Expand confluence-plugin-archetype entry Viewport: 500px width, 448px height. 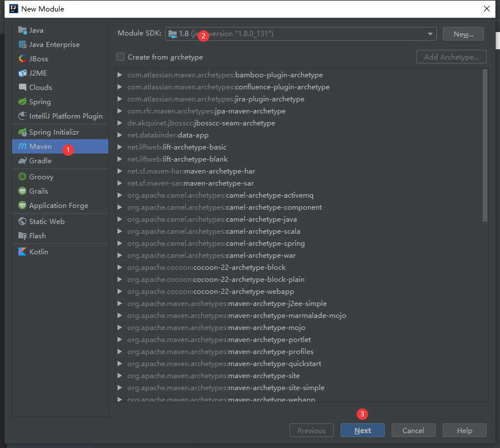tap(120, 87)
